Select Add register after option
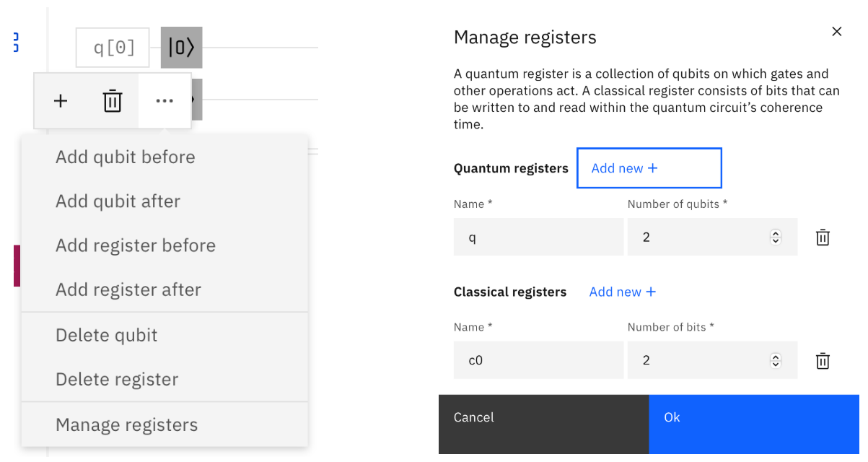Screen dimensions: 868x462 pyautogui.click(x=128, y=289)
